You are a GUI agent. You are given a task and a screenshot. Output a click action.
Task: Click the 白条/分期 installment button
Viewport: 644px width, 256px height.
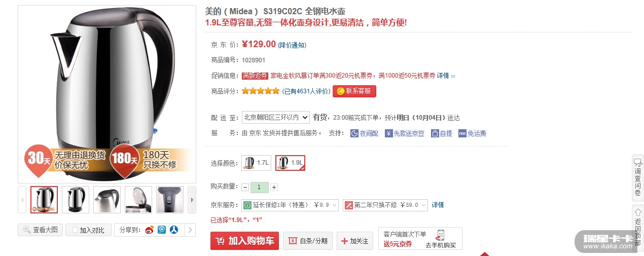click(308, 241)
